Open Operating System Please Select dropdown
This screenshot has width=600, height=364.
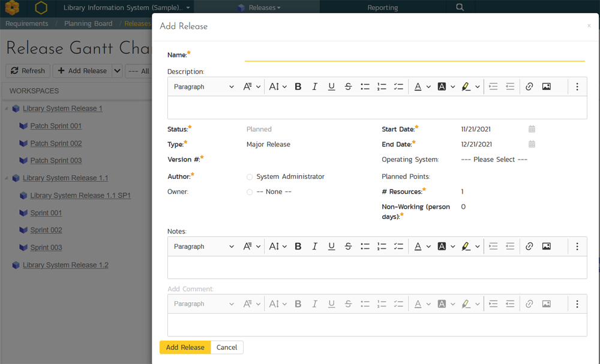pyautogui.click(x=494, y=160)
